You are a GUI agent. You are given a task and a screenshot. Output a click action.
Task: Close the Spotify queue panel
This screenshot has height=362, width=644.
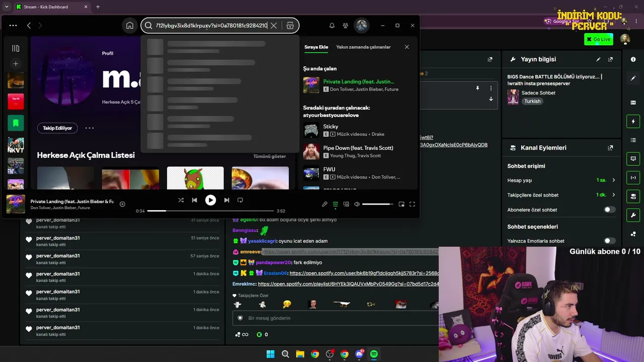pyautogui.click(x=407, y=47)
